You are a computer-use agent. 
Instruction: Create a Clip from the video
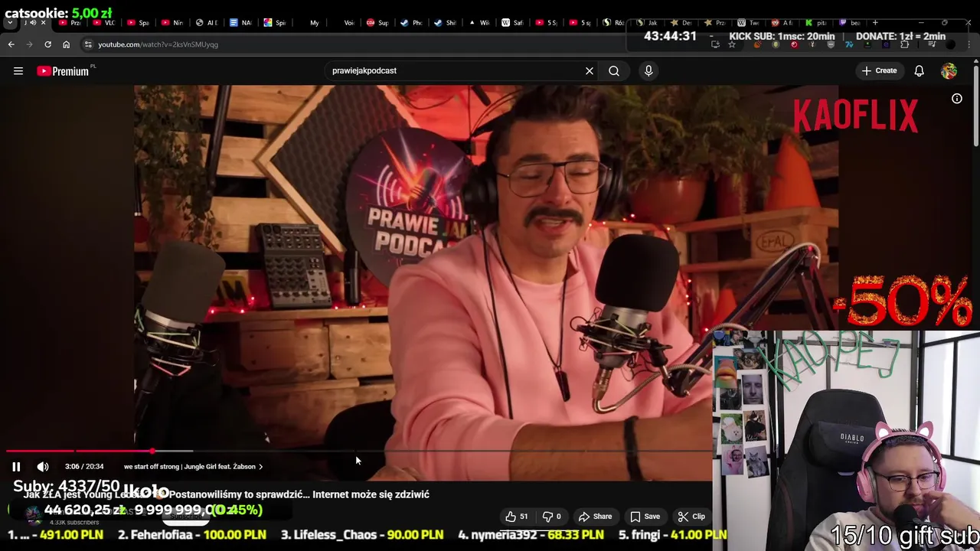click(x=691, y=516)
